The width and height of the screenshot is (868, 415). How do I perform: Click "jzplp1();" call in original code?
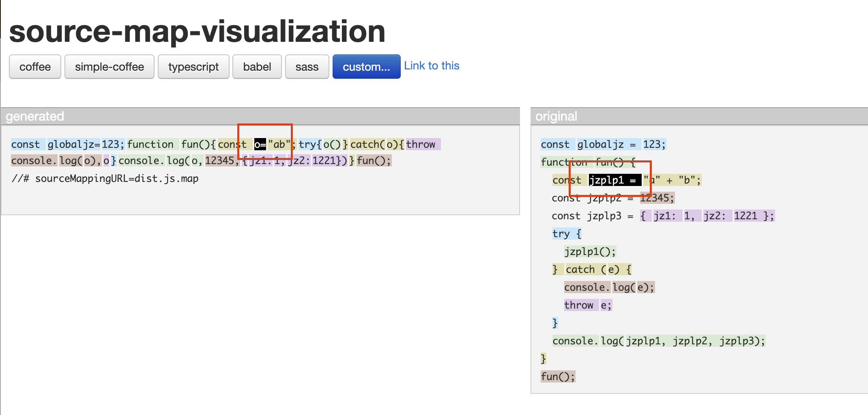click(x=590, y=251)
